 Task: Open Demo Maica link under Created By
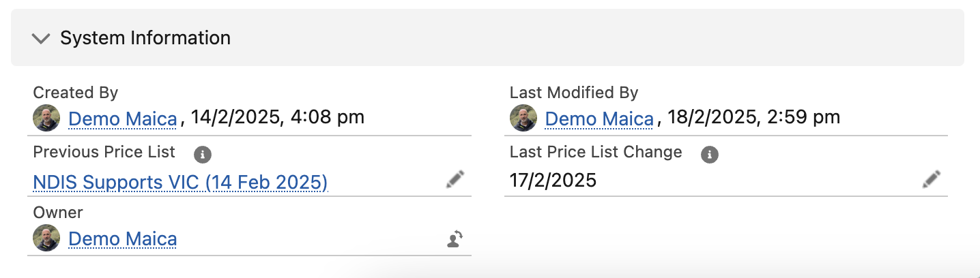point(123,119)
